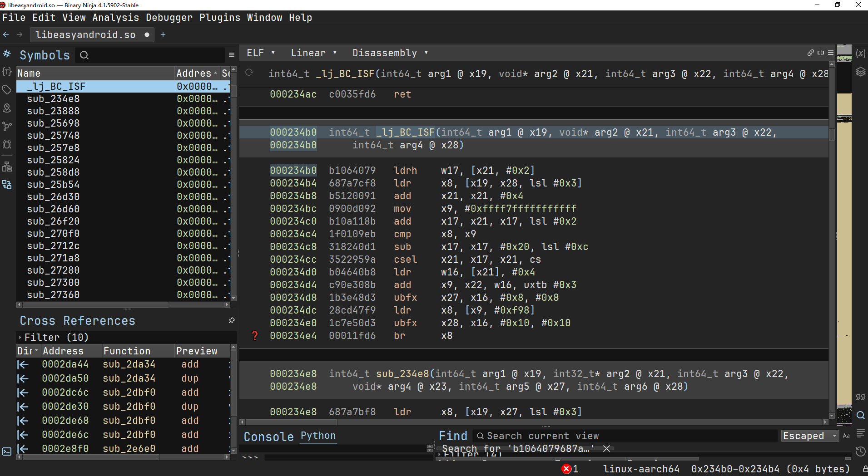
Task: Click the disassembly vertical scrollbar thumb
Action: tap(832, 134)
